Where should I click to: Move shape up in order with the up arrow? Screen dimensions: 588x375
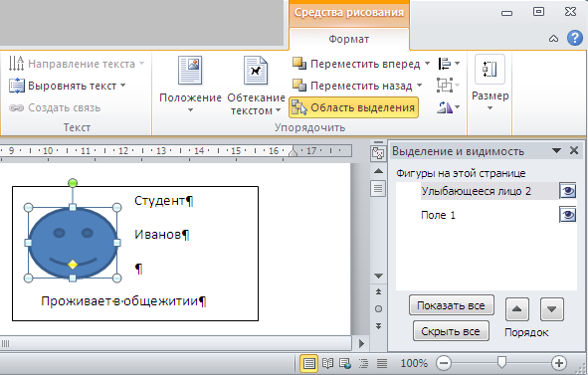(516, 309)
